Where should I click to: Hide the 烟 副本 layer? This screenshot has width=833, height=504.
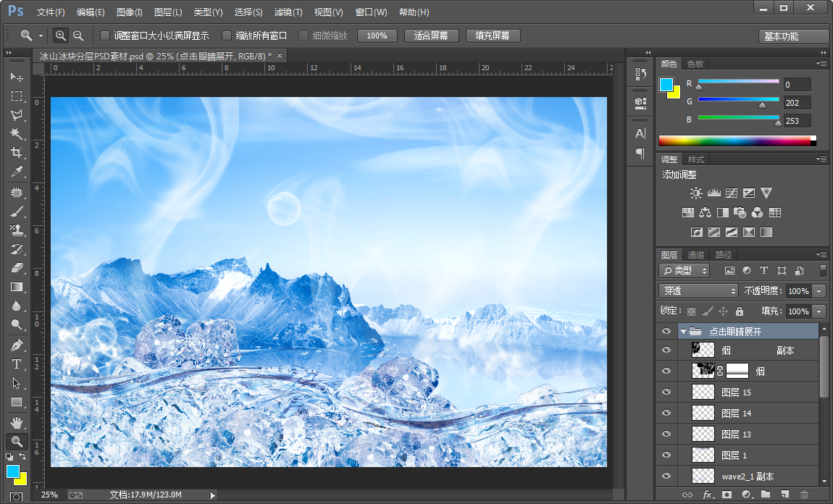666,350
